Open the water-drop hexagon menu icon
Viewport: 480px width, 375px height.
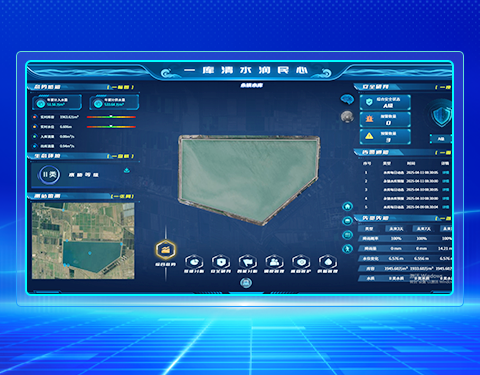328,262
